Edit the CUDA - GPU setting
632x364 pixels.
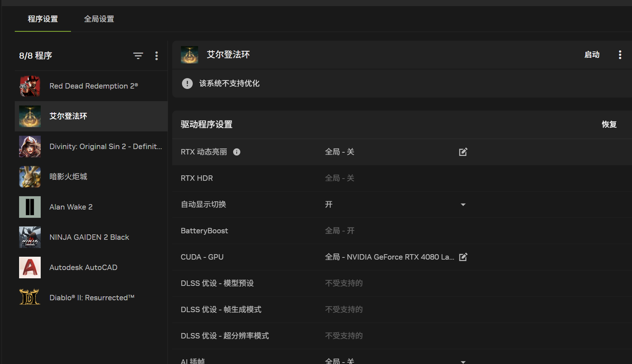(x=463, y=257)
